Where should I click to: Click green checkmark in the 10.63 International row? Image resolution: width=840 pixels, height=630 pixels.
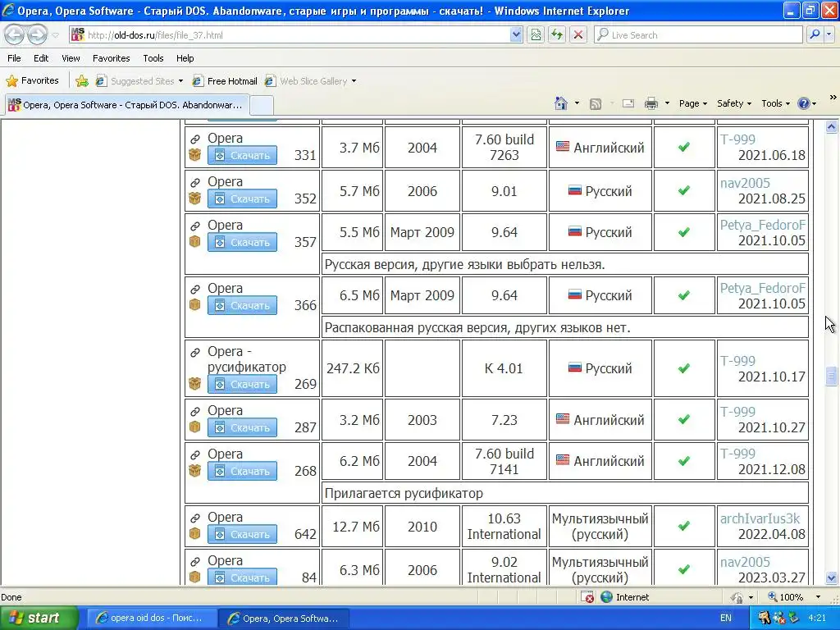(683, 526)
